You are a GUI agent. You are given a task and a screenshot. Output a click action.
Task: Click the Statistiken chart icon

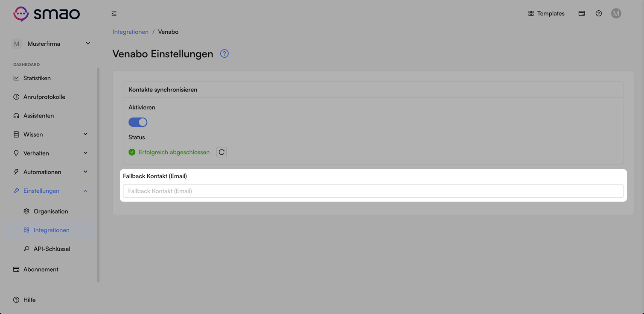click(x=16, y=78)
